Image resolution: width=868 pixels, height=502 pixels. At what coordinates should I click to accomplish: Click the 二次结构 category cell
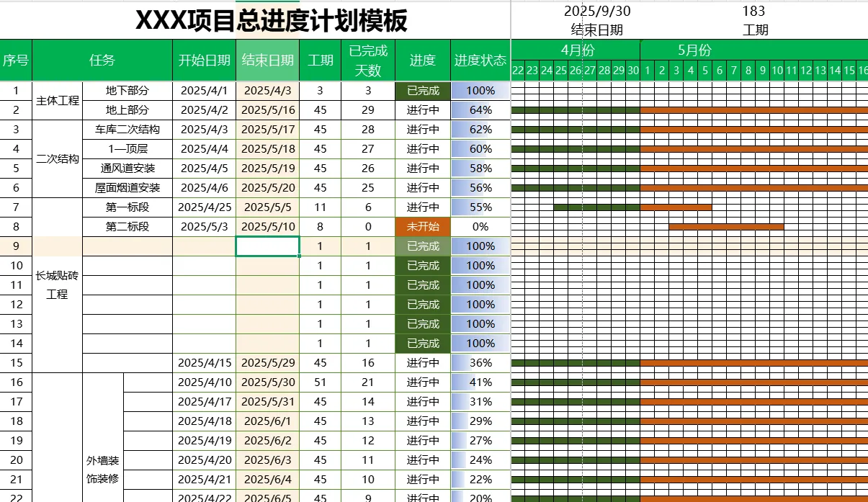point(57,158)
